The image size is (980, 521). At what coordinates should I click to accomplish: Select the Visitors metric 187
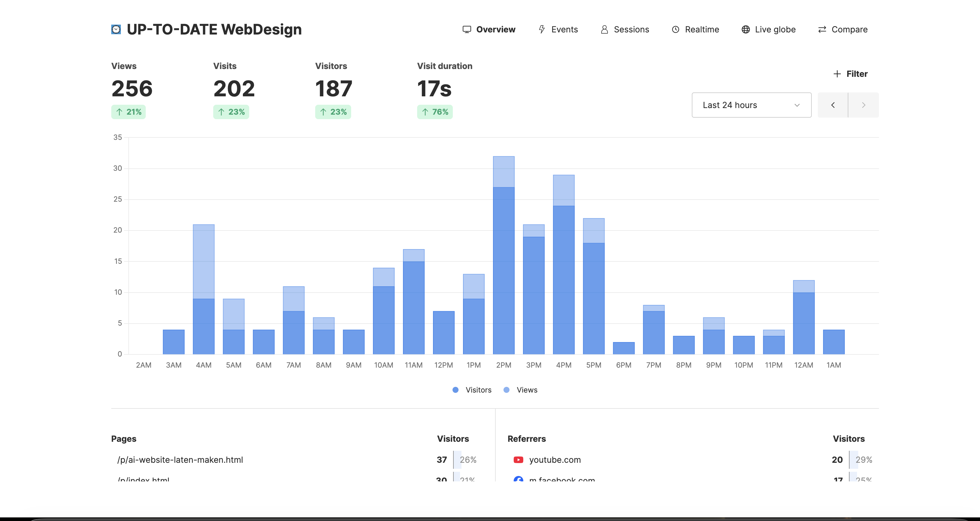click(334, 88)
